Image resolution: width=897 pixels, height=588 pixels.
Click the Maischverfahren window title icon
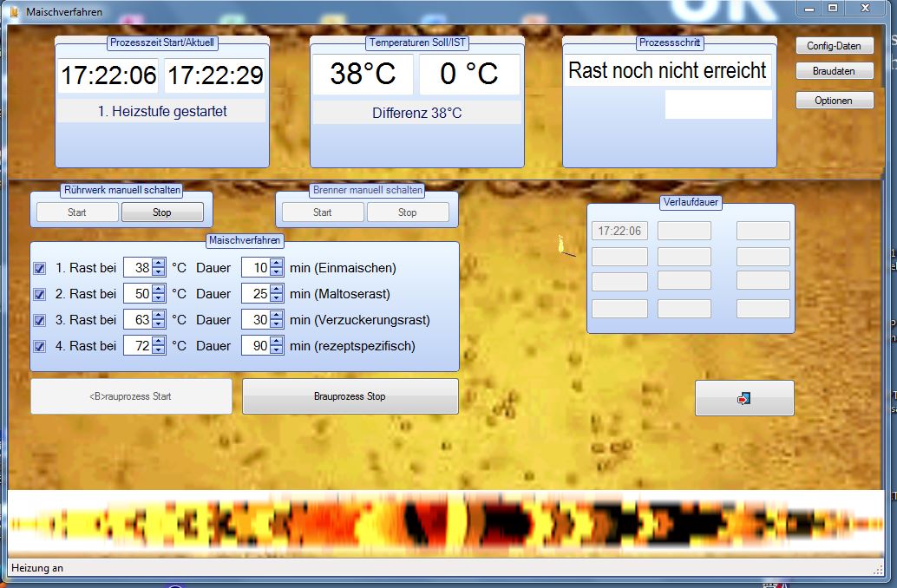pyautogui.click(x=13, y=12)
